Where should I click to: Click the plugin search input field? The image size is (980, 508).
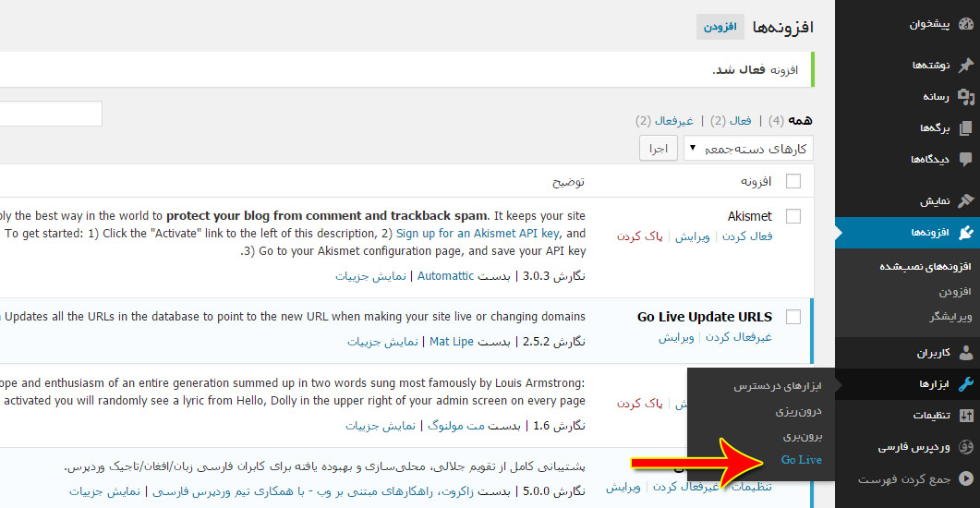51,114
